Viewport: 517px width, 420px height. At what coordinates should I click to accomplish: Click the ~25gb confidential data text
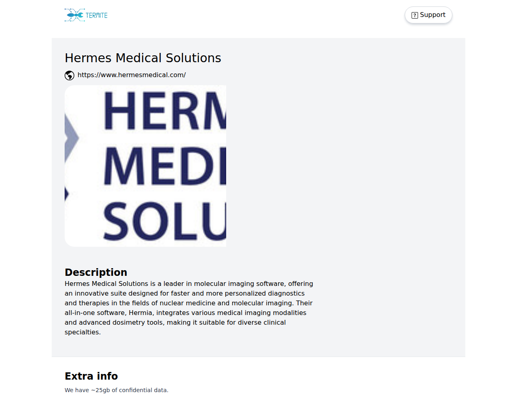[116, 390]
